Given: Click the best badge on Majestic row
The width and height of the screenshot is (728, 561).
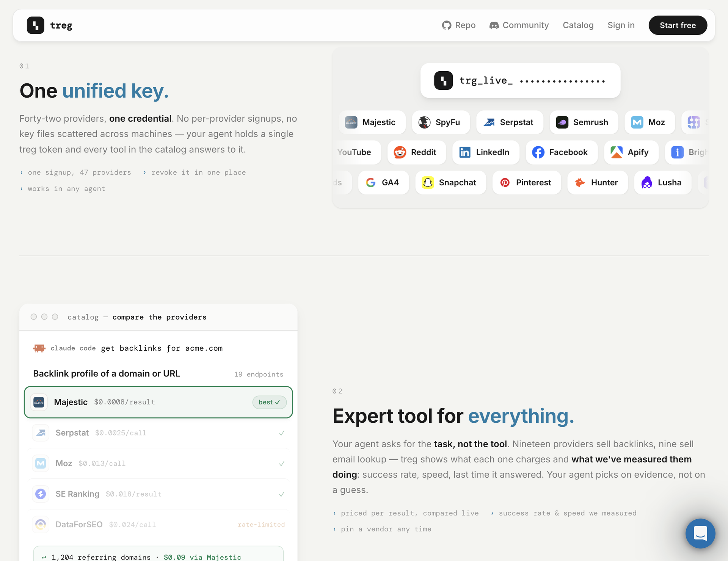Looking at the screenshot, I should click(x=269, y=402).
